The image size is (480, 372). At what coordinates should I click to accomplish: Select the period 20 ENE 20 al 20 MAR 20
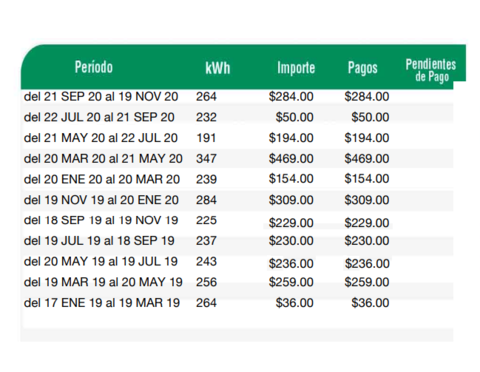tap(102, 179)
